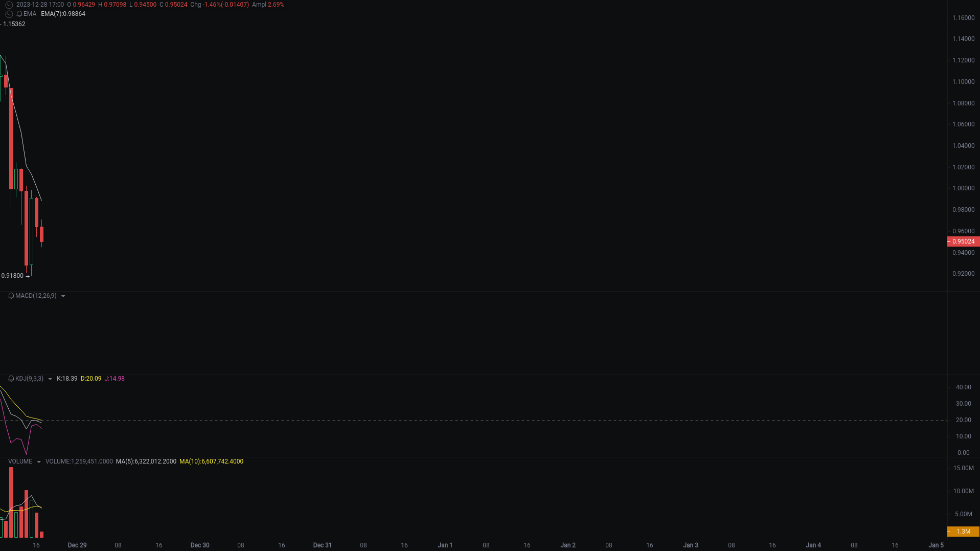
Task: Click the alert bell icon next to EMA
Action: (19, 14)
